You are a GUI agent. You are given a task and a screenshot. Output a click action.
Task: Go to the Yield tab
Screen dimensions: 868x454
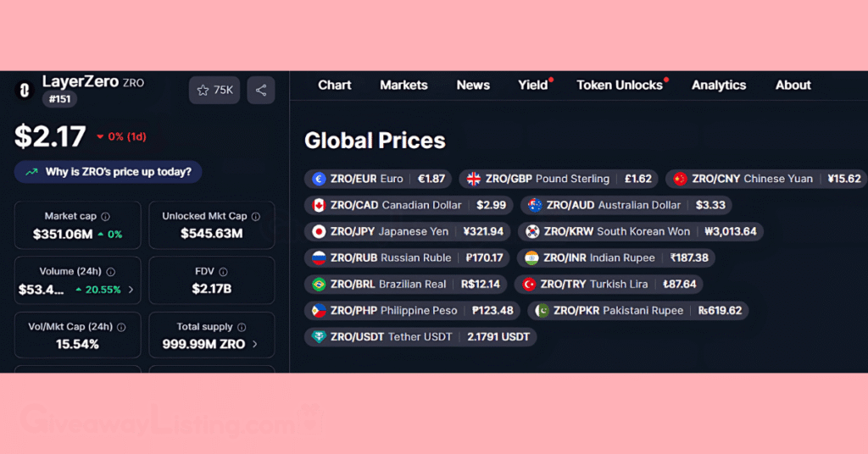tap(532, 86)
